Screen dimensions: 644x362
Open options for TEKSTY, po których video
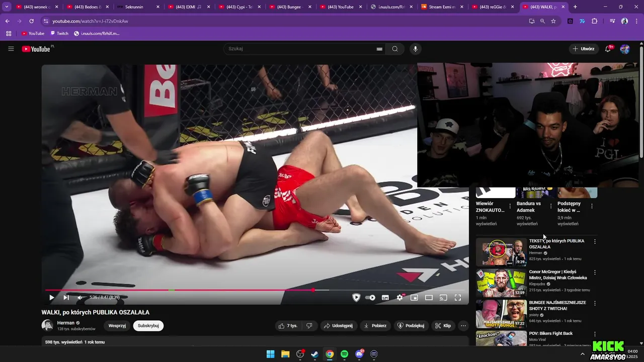click(595, 242)
